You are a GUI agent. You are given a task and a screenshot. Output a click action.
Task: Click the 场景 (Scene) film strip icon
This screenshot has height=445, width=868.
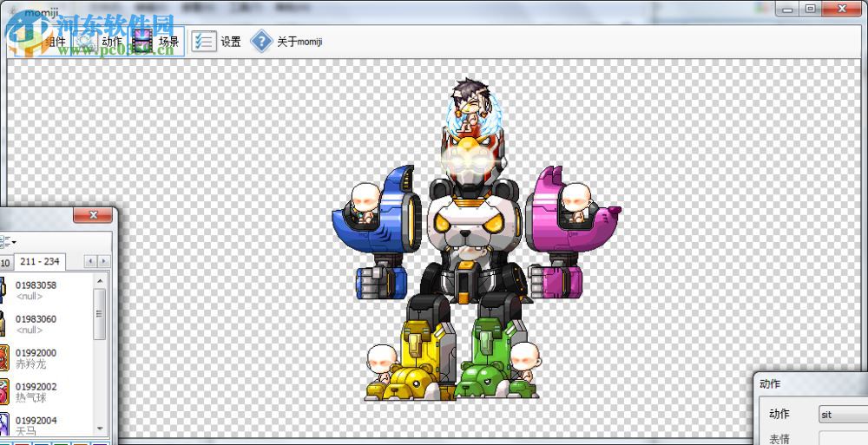(x=143, y=41)
